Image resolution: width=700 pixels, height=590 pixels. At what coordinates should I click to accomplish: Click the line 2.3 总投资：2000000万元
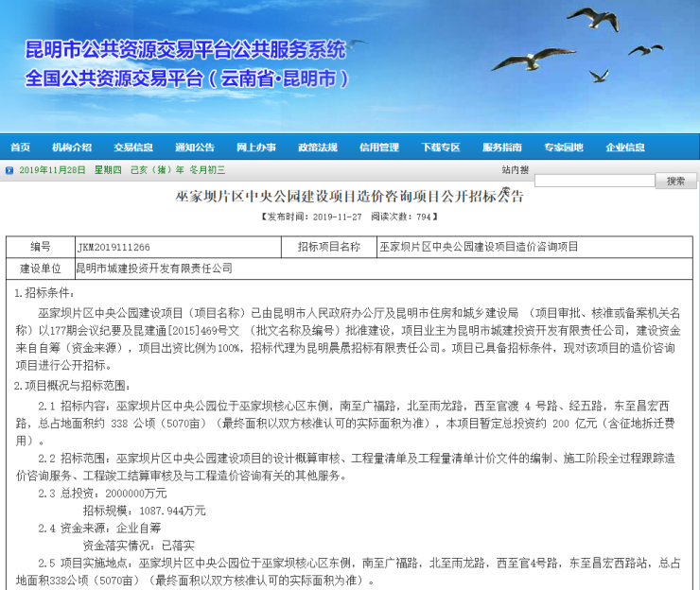(x=102, y=494)
